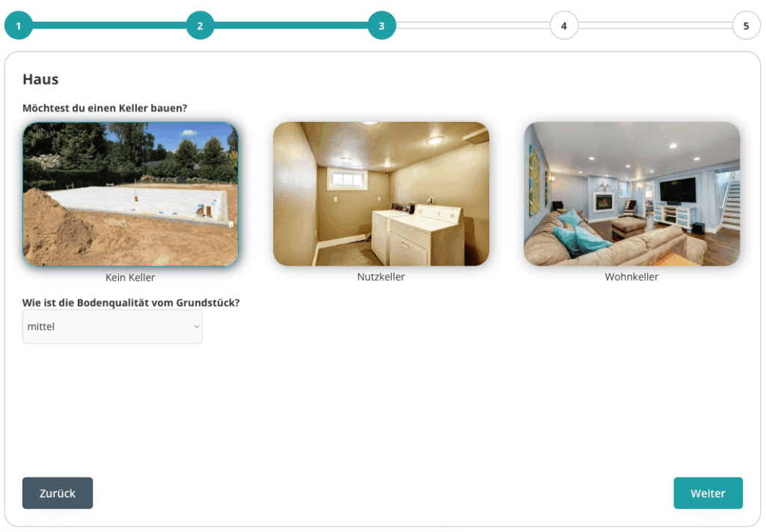Jump to step 1 in progress indicator
The width and height of the screenshot is (766, 532).
tap(18, 25)
